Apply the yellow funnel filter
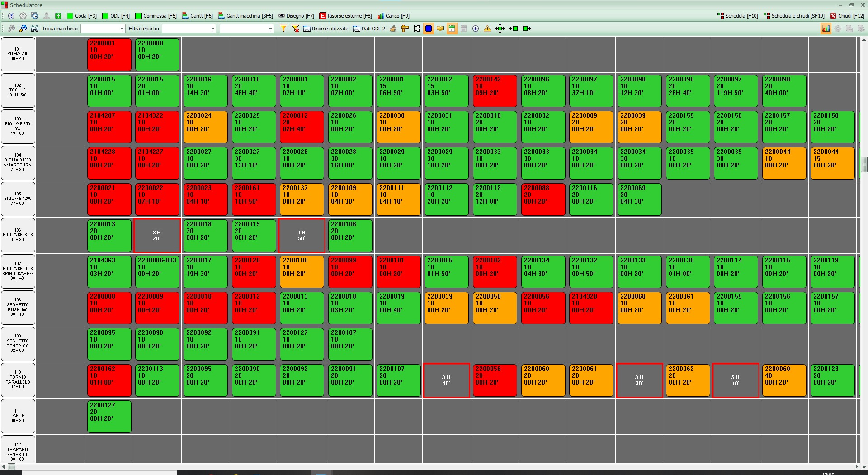Screen dimensions: 868x475 point(283,28)
